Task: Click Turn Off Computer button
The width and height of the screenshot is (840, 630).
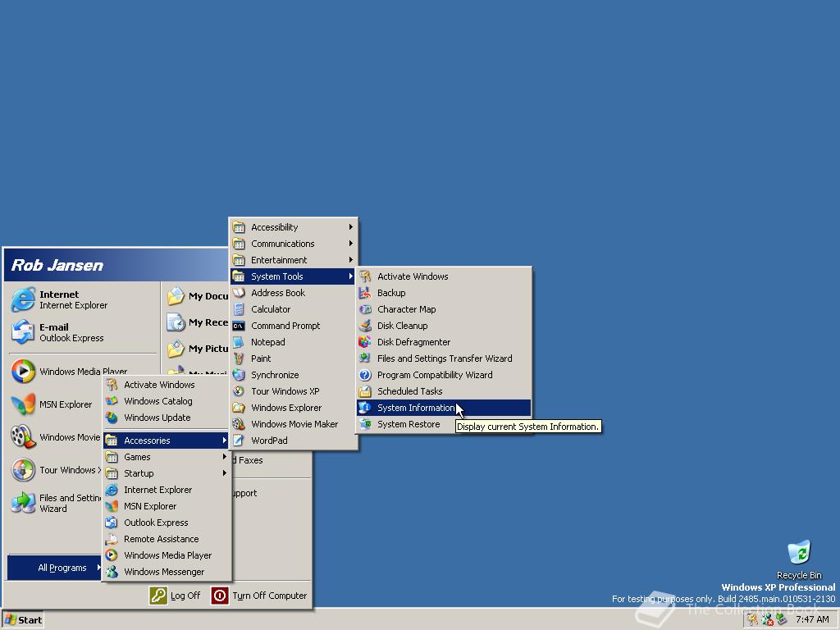Action: point(259,596)
